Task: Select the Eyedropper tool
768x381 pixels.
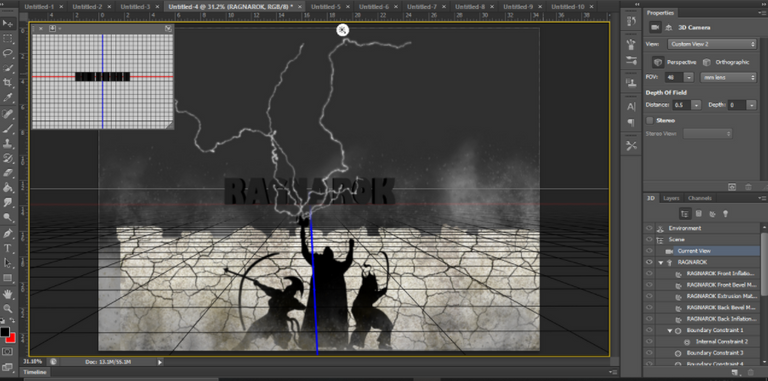Action: point(8,97)
